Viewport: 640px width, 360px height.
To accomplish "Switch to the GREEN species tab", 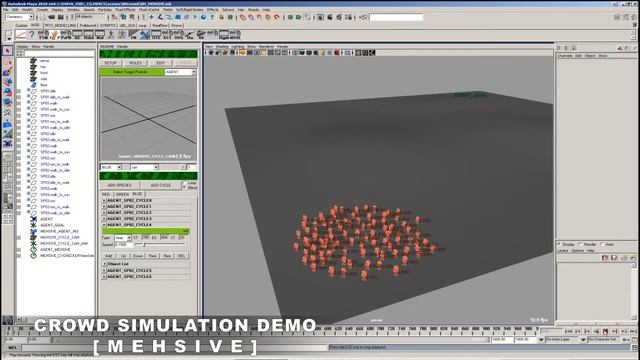I will click(x=122, y=194).
